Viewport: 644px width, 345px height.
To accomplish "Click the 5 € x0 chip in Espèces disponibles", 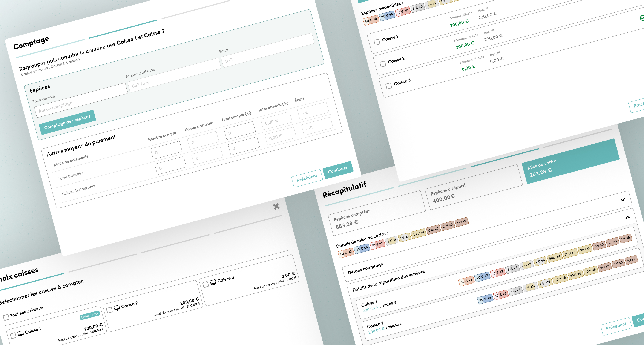I will pos(417,7).
